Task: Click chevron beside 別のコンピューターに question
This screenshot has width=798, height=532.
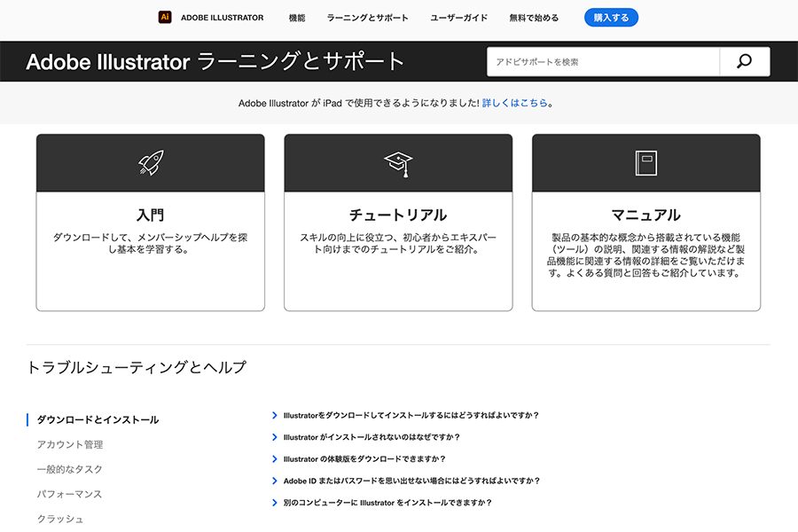Action: pos(275,503)
